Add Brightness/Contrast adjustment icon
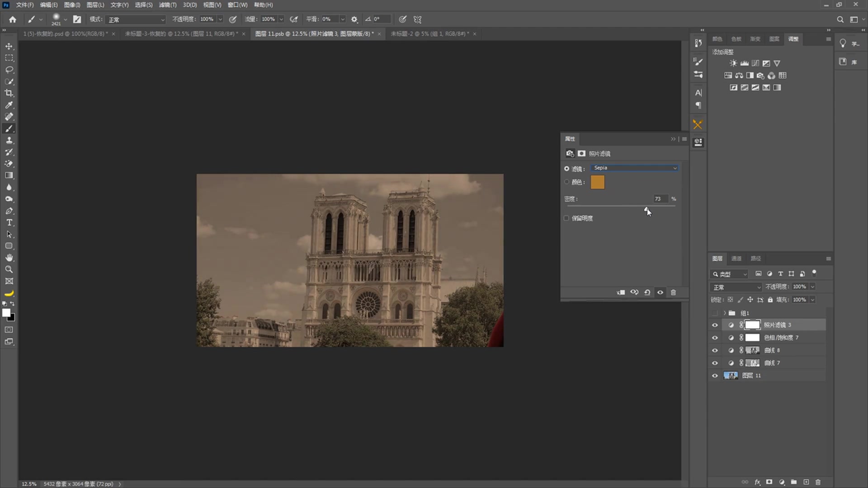Viewport: 868px width, 488px height. click(x=733, y=63)
